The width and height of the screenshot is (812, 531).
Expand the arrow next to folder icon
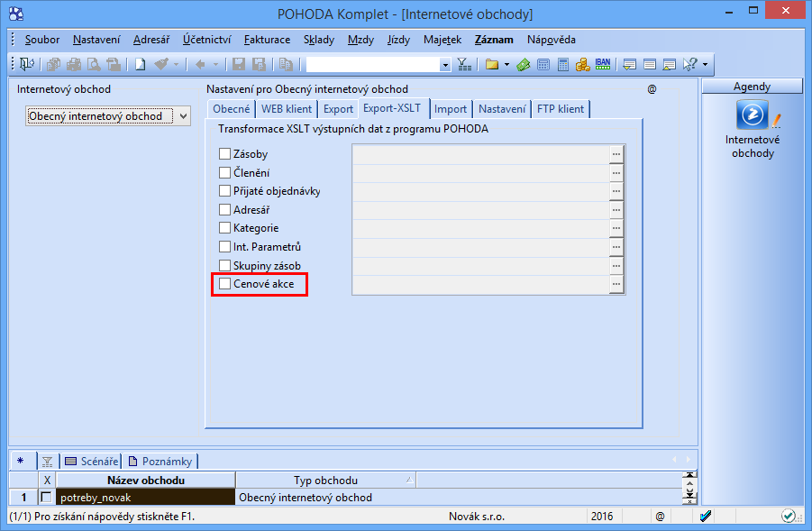(x=507, y=65)
